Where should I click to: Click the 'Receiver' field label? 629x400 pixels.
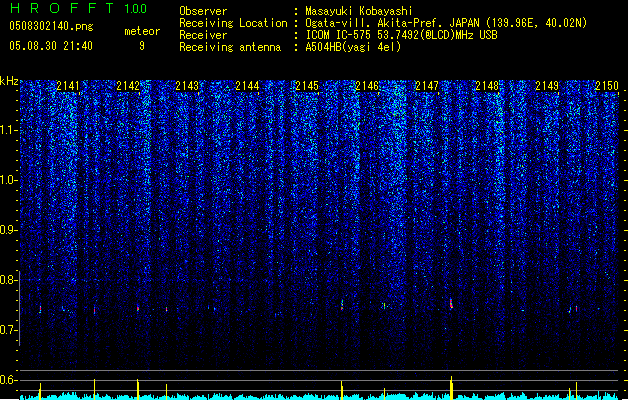pyautogui.click(x=203, y=35)
